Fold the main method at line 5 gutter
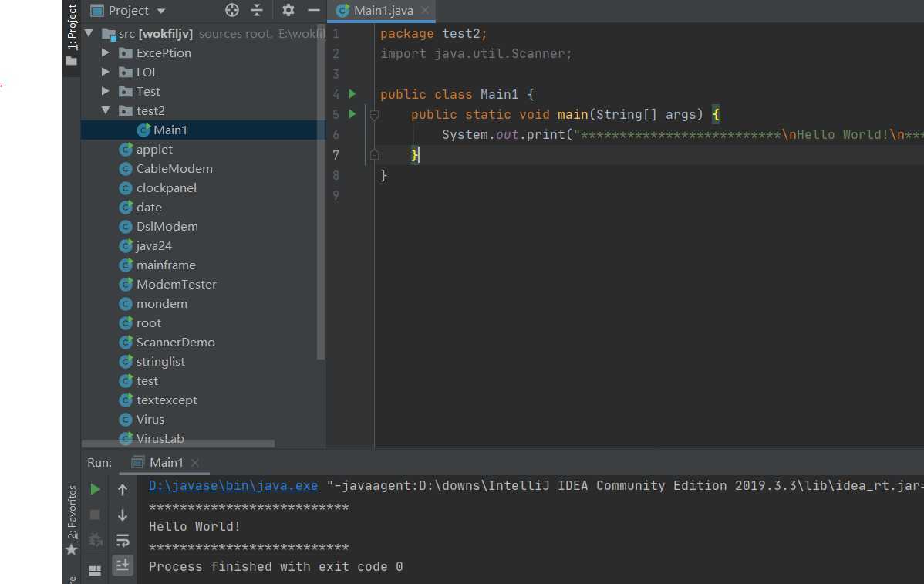 373,114
